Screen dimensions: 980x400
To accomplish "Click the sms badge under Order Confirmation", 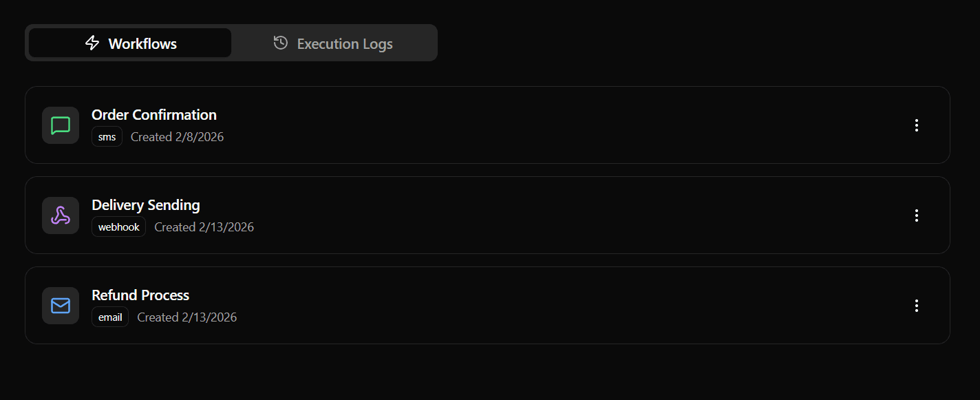I will pos(107,136).
